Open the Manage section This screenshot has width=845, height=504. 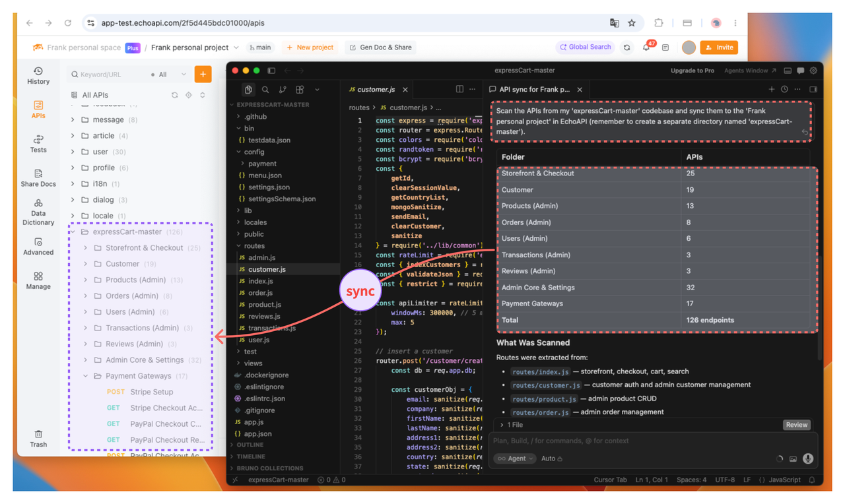pyautogui.click(x=38, y=280)
